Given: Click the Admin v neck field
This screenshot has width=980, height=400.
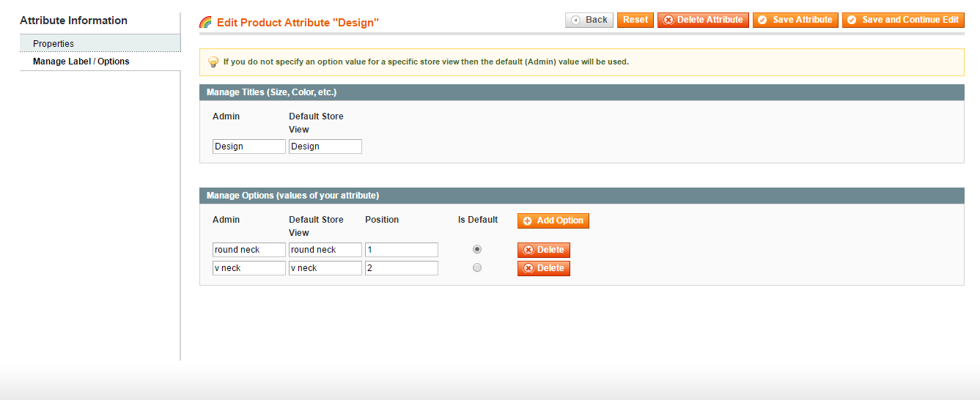Looking at the screenshot, I should 248,268.
